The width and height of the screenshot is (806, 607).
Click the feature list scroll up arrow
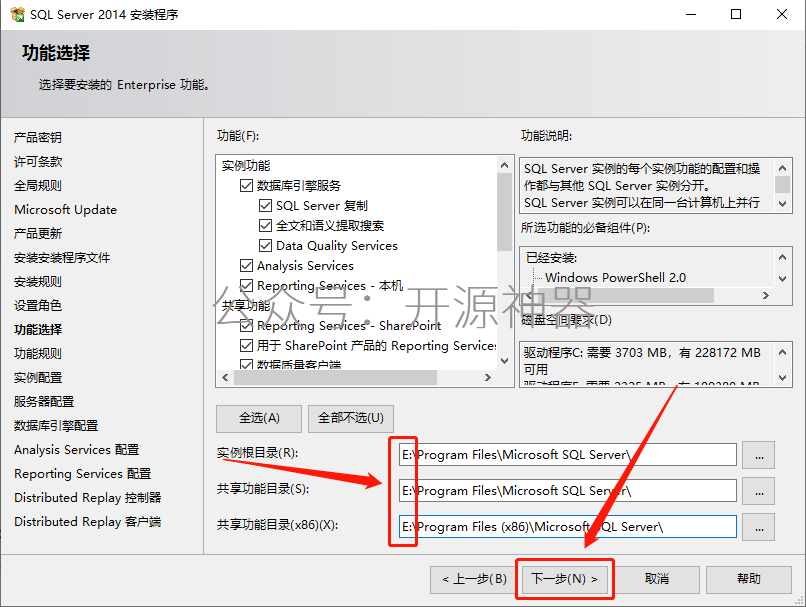504,165
